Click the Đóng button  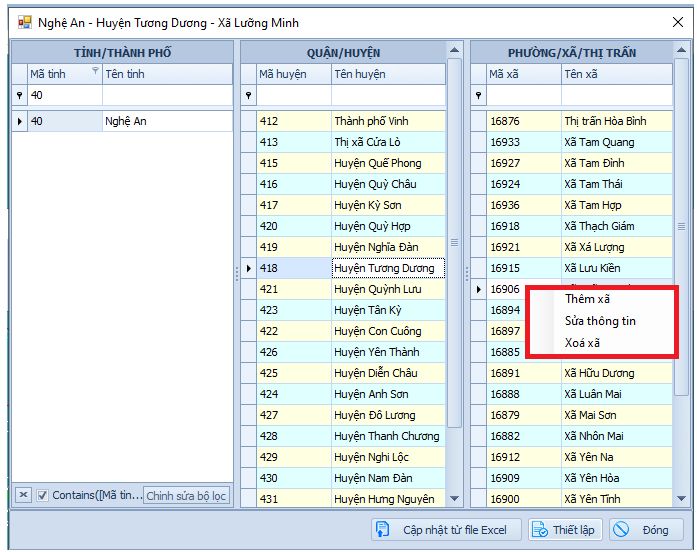point(646,530)
